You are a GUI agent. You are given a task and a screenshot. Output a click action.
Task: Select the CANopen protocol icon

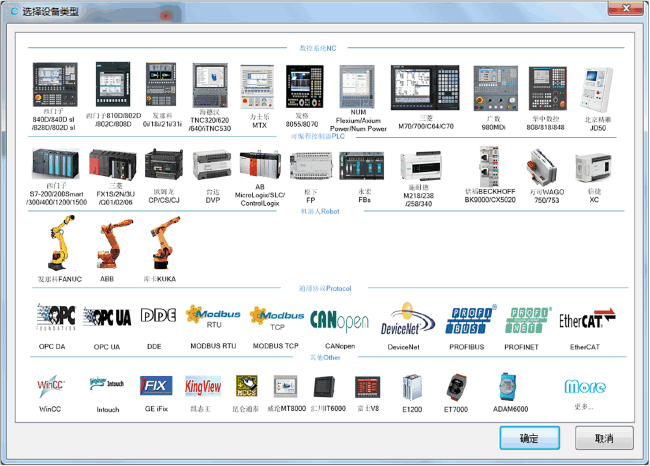(338, 318)
